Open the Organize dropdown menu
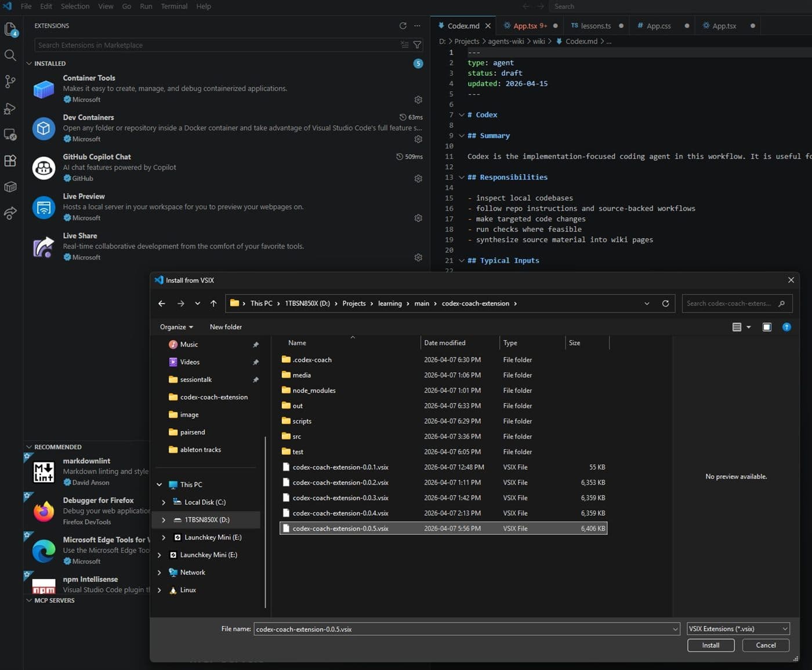 [x=176, y=327]
